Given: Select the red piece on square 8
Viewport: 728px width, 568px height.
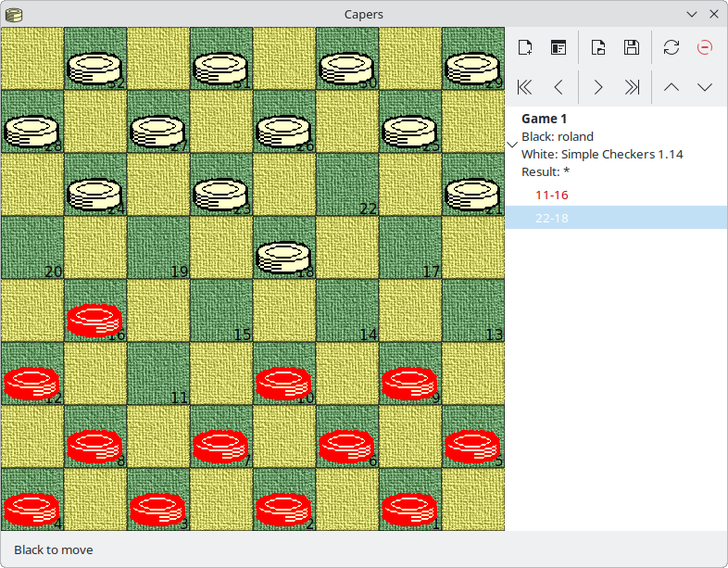Looking at the screenshot, I should click(x=94, y=447).
